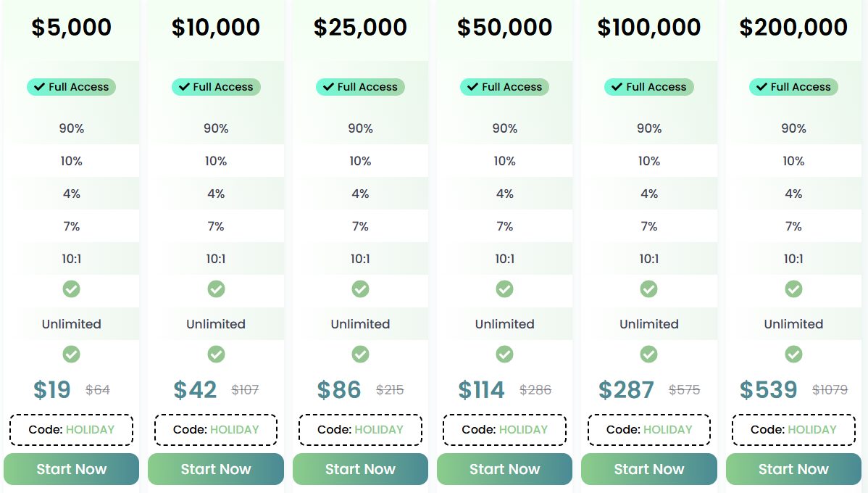Click the HOLIDAY code box under $19 price
This screenshot has width=868, height=493.
71,429
